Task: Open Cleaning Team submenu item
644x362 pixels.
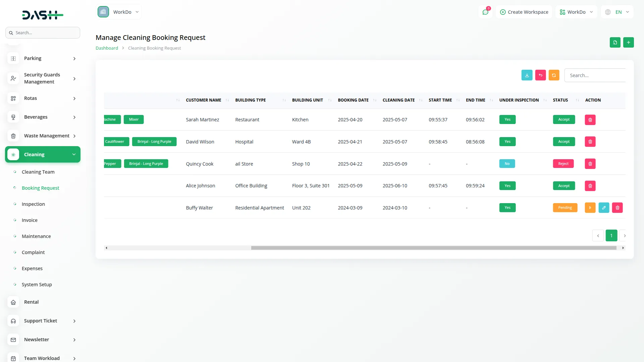Action: coord(38,172)
